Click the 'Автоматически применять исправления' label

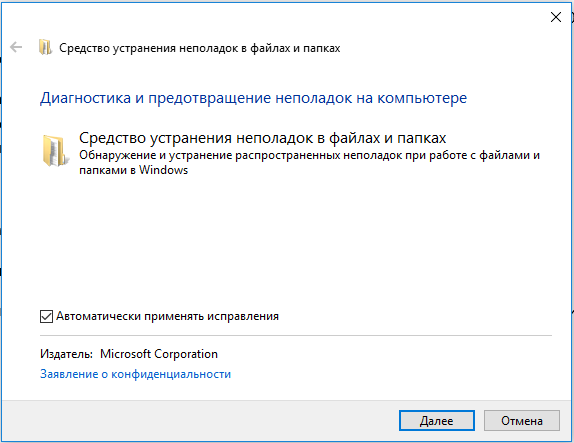tap(167, 316)
